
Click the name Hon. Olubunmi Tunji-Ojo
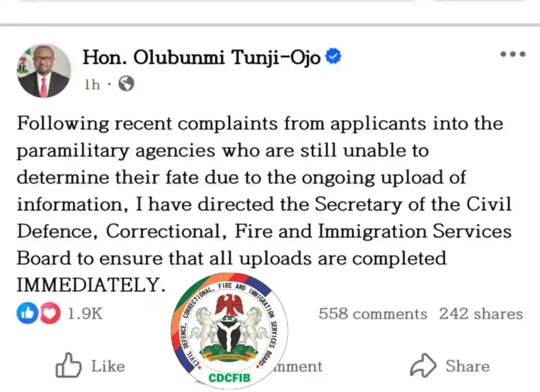coord(202,57)
